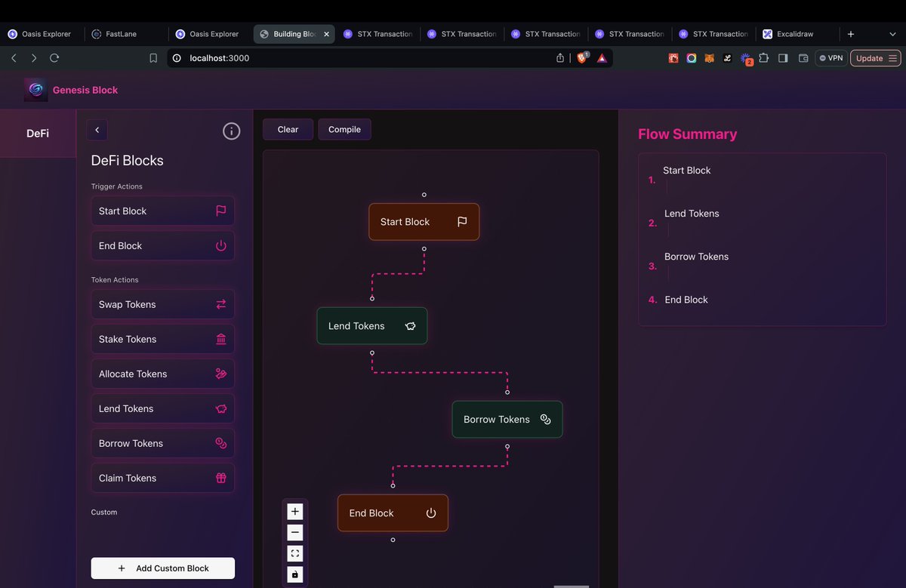Choose Claim Tokens in the sidebar list
Viewport: 906px width, 588px height.
162,478
